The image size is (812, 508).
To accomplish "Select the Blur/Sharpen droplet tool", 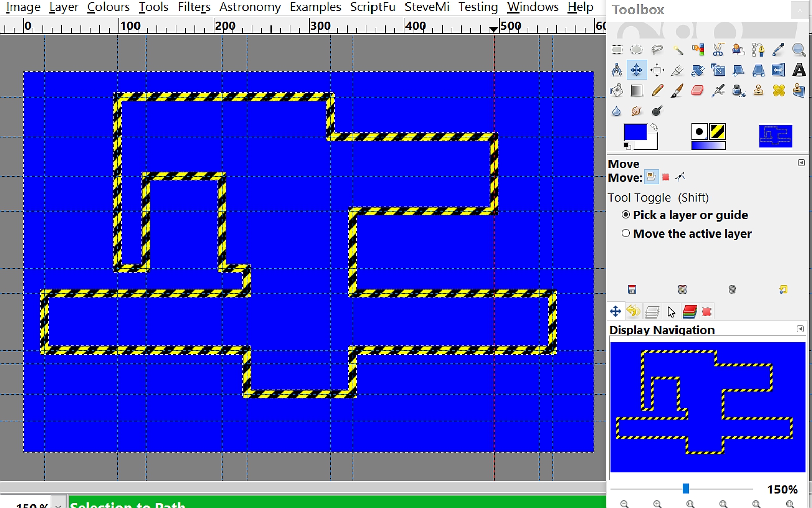I will pyautogui.click(x=617, y=111).
